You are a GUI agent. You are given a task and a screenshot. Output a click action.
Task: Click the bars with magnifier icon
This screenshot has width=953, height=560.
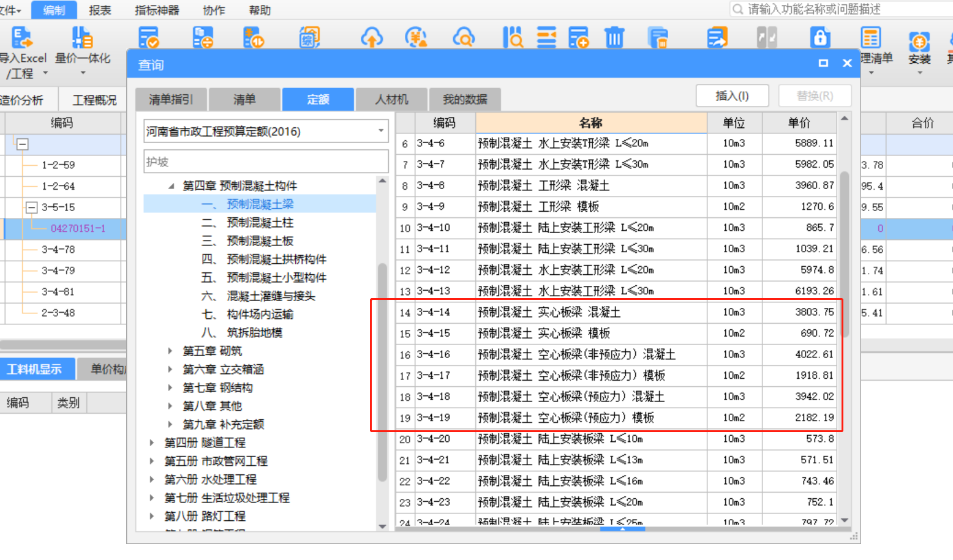click(513, 38)
